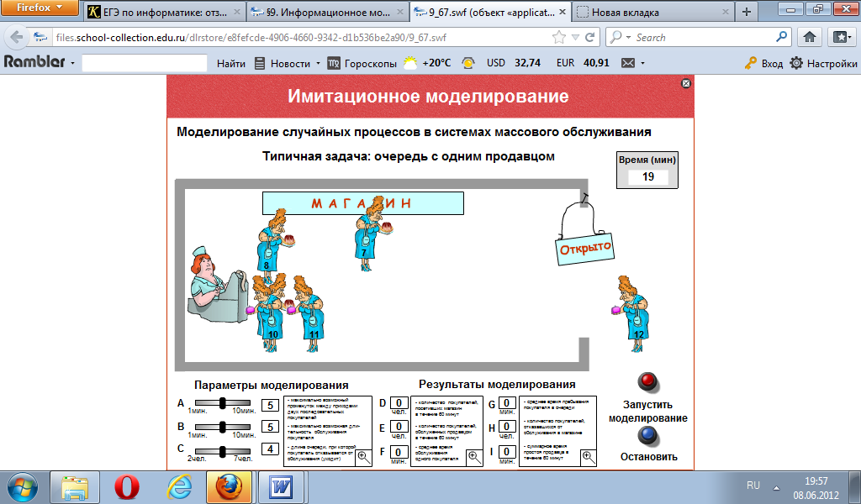Screen dimensions: 861x504
Task: Bookmark page with the star icon
Action: coord(559,37)
